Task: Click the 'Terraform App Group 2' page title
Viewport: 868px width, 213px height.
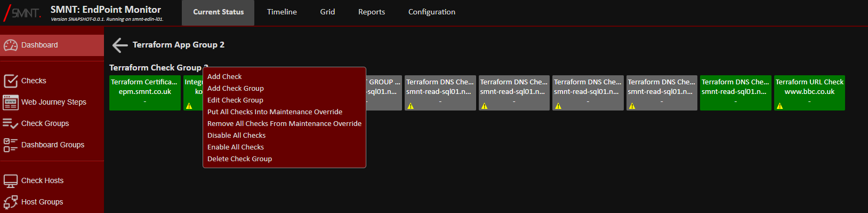Action: tap(179, 45)
